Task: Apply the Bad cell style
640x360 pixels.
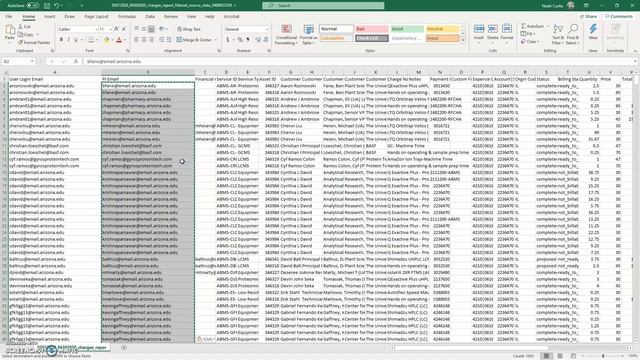Action: 371,29
